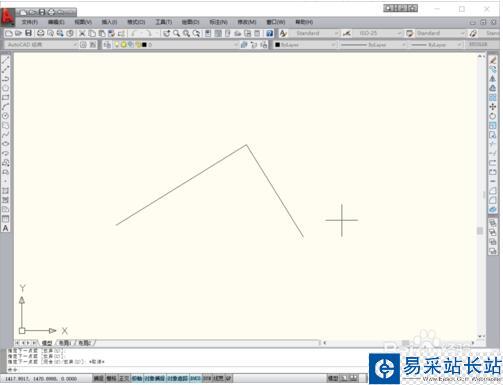Click the Cut (scissors) icon

[82, 33]
